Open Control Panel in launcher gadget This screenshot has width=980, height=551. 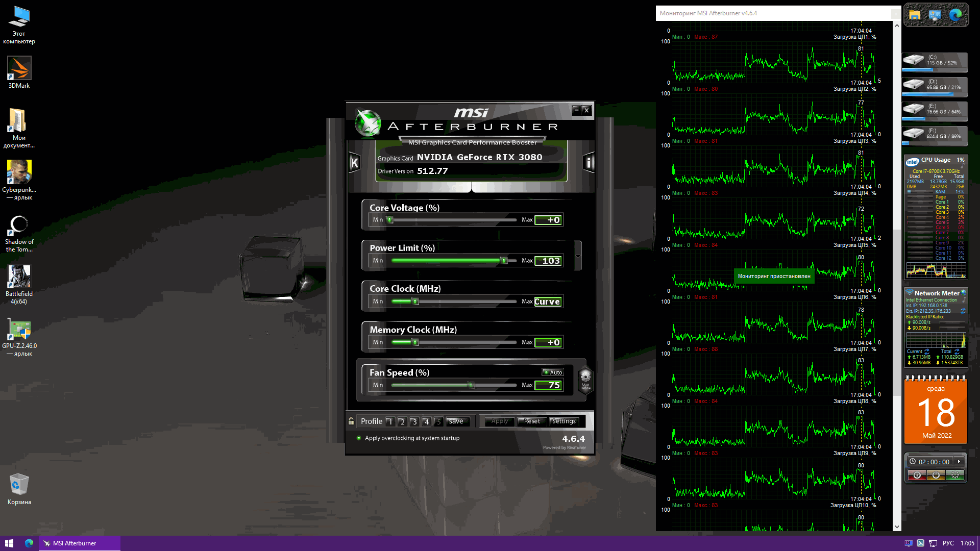pos(935,15)
